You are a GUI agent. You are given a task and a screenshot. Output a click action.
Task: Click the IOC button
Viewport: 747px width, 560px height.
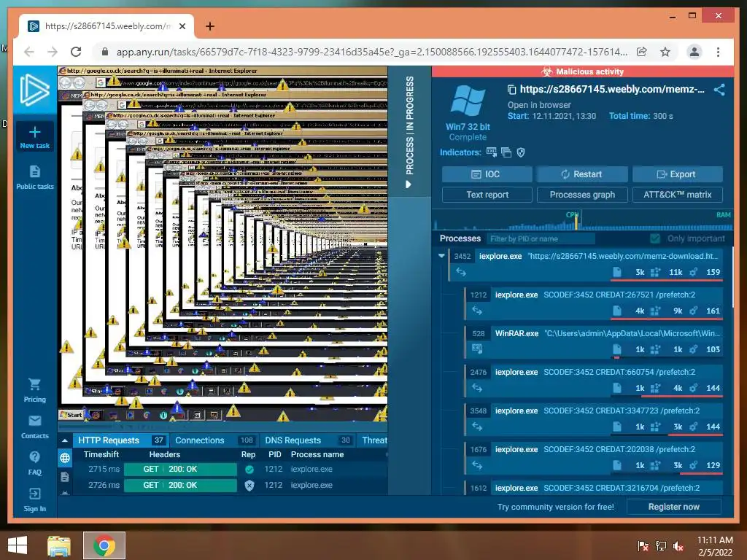coord(487,174)
